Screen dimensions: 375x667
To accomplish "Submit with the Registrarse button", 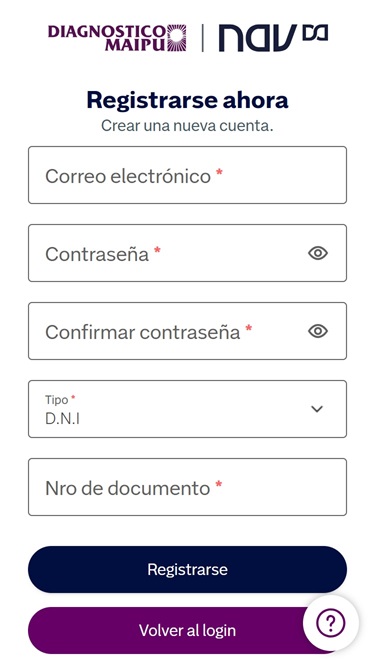I will pos(188,570).
